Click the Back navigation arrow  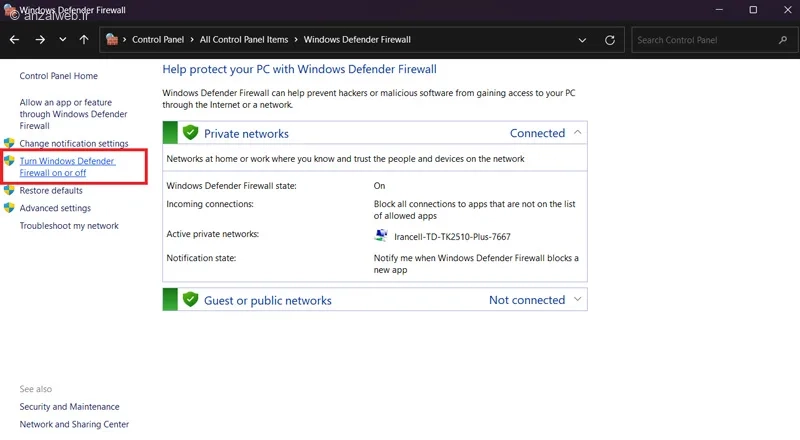tap(15, 40)
